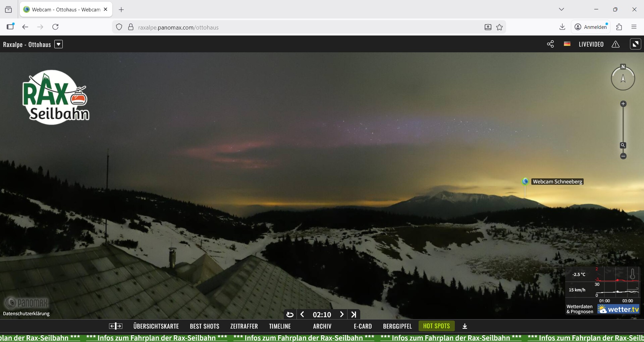View site security lock information
This screenshot has width=644, height=342.
click(x=131, y=27)
